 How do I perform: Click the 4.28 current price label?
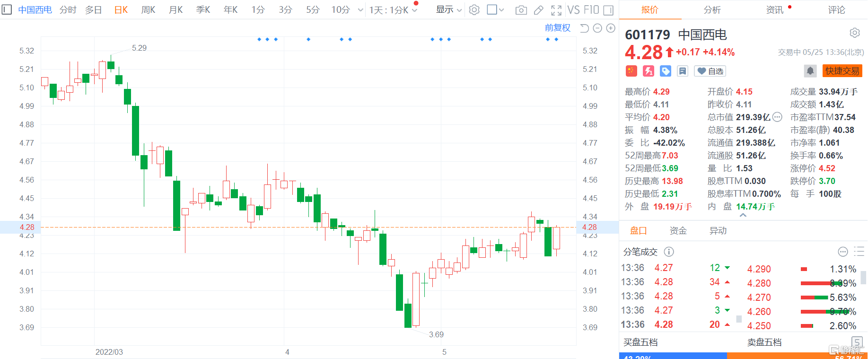pyautogui.click(x=27, y=227)
